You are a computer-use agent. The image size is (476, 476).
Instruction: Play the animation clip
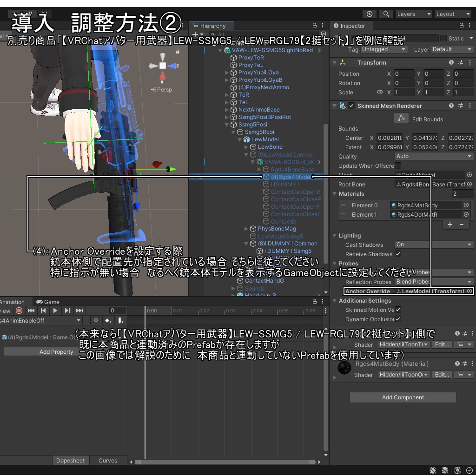[x=55, y=311]
